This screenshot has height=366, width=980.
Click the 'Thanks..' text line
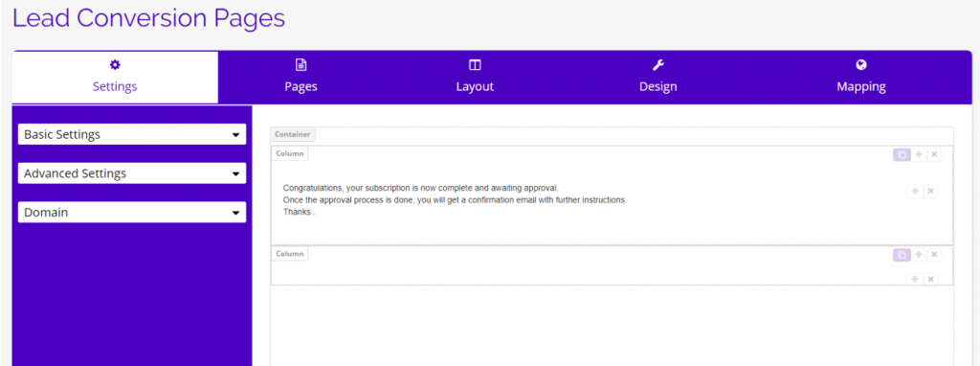300,212
